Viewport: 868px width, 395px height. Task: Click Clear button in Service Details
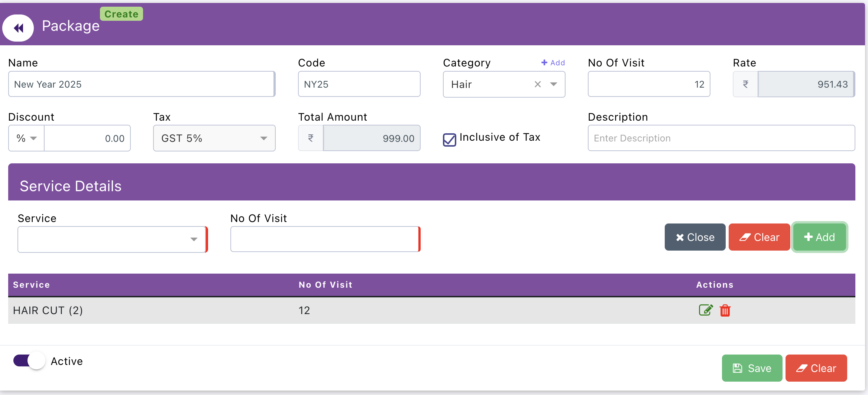pos(759,237)
